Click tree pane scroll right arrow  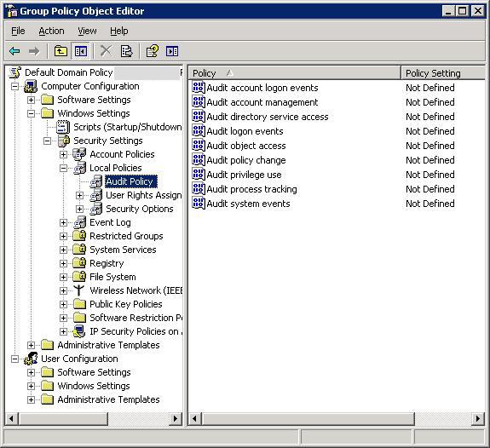[x=176, y=419]
